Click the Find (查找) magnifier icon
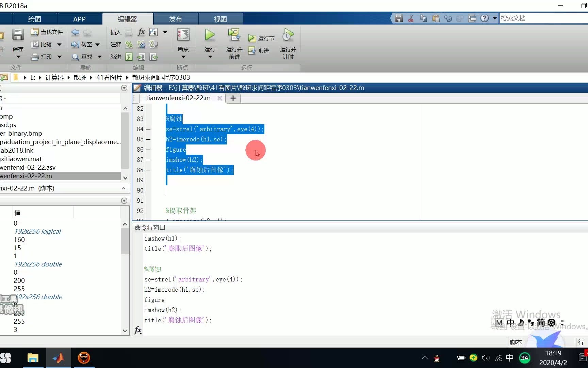 [x=75, y=57]
